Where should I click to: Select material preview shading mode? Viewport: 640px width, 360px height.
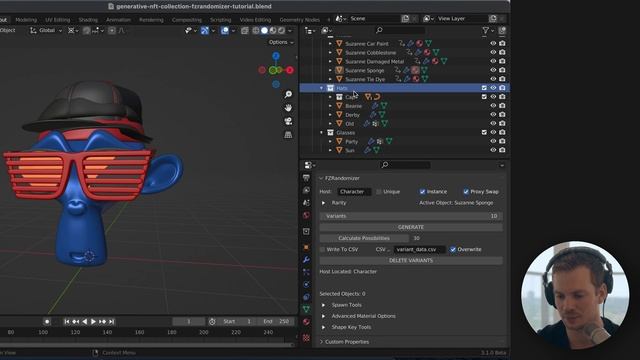[273, 31]
